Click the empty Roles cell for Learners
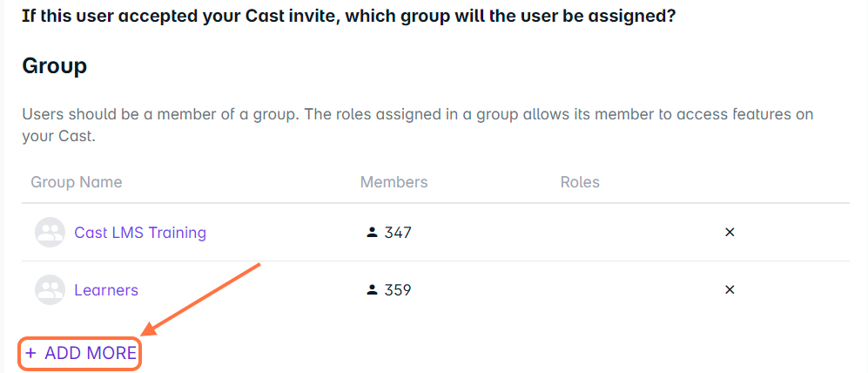This screenshot has width=868, height=373. click(x=609, y=290)
